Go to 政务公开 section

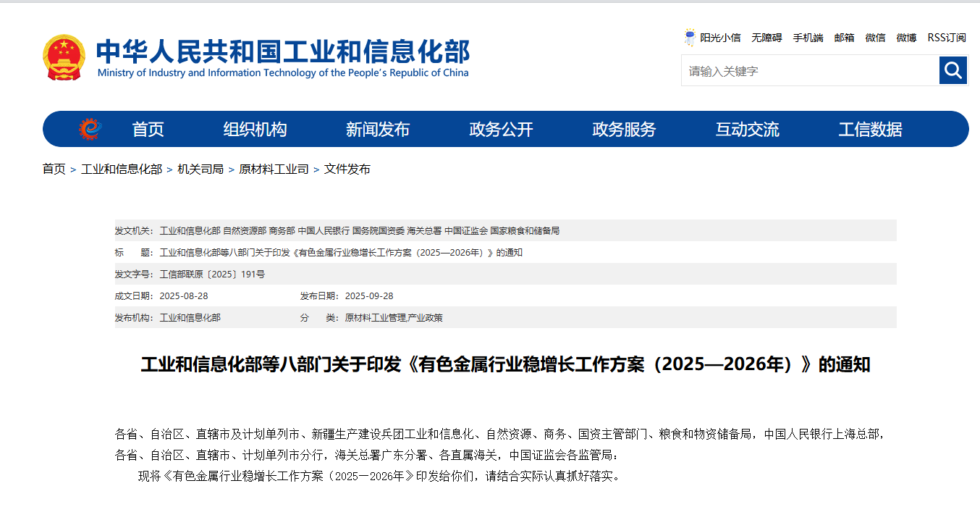501,130
